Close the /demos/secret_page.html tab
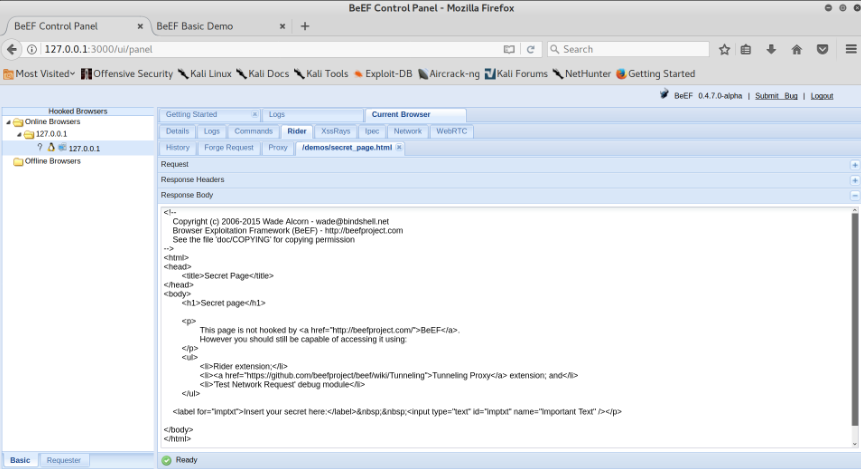861x469 pixels. pos(399,147)
